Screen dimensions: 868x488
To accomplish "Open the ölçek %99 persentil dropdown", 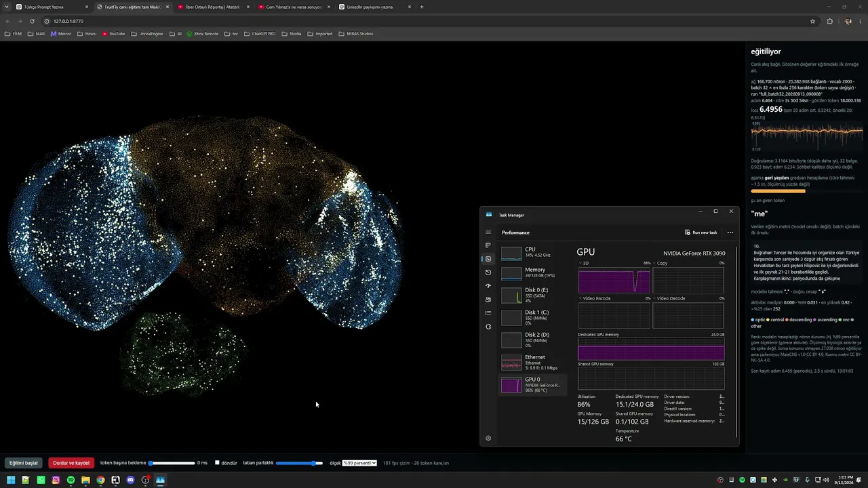I will click(359, 463).
